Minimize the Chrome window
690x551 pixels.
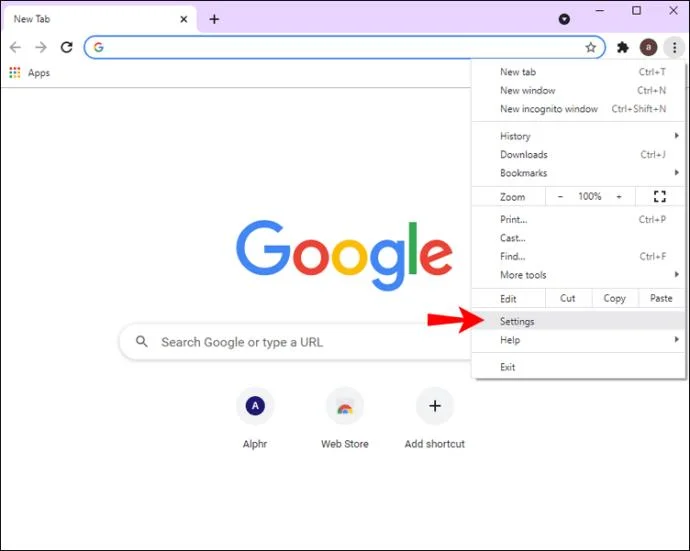point(600,10)
